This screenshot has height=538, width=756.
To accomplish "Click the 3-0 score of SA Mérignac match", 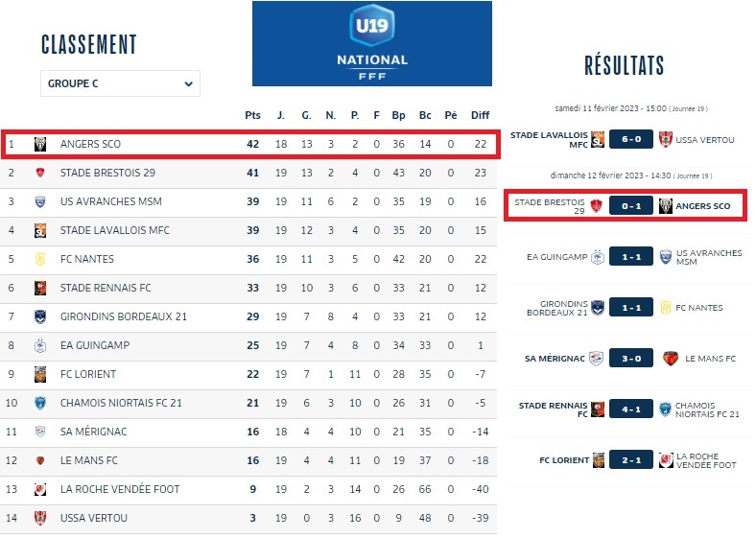I will click(630, 358).
